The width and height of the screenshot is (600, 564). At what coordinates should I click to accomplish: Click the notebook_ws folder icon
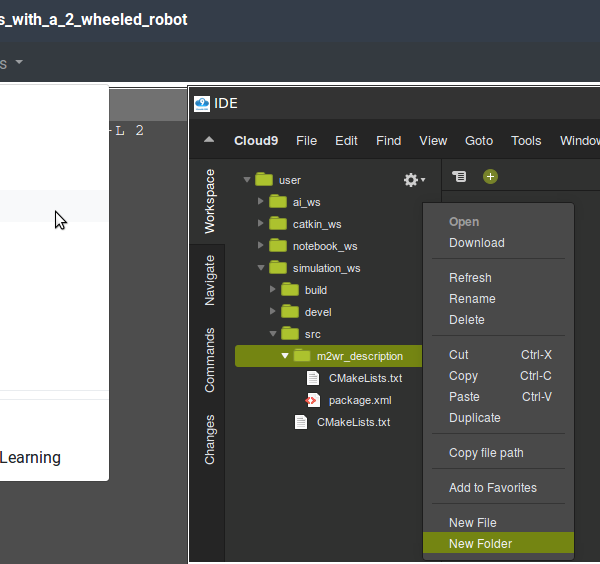point(278,245)
